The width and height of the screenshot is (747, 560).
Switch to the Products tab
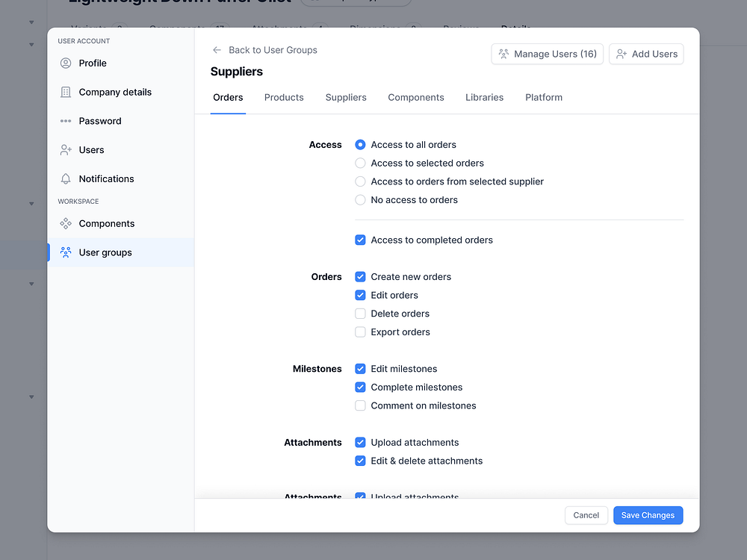pyautogui.click(x=284, y=97)
